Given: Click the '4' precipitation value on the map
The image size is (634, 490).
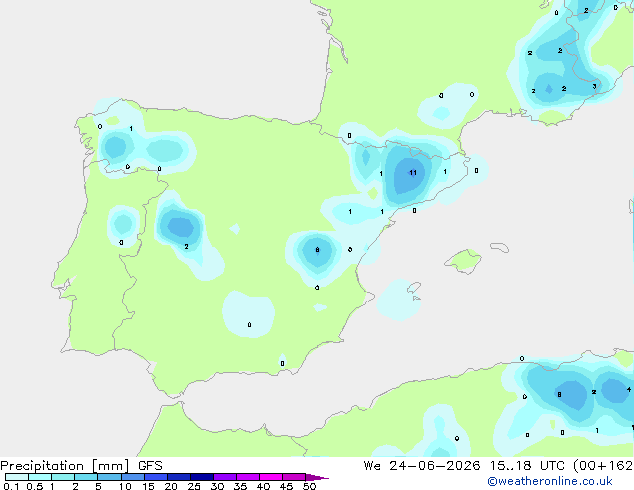Looking at the screenshot, I should click(629, 389).
